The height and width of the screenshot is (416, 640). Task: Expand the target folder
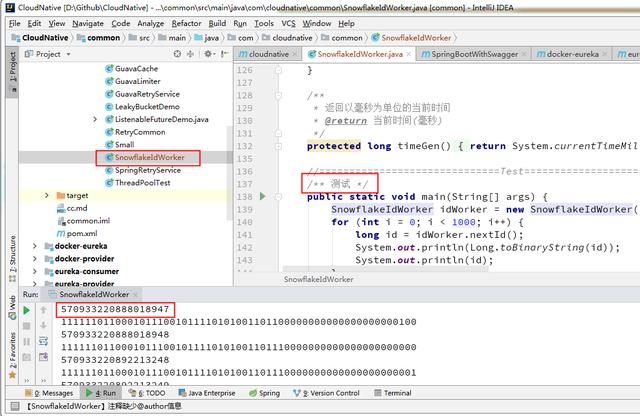(x=47, y=195)
